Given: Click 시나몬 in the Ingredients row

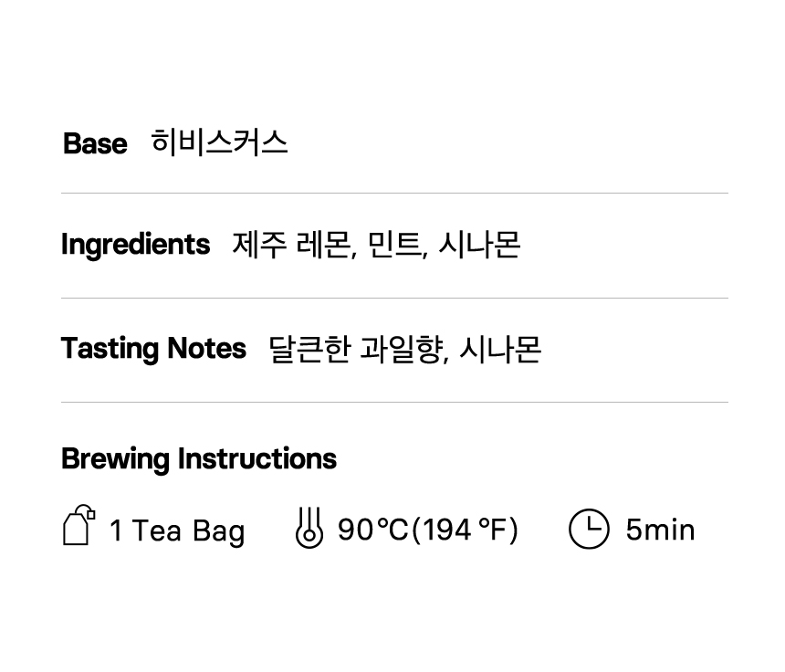Looking at the screenshot, I should pos(479,245).
